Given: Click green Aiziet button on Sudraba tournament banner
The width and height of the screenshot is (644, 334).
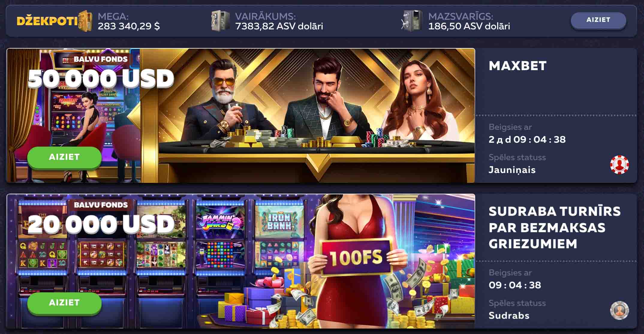Looking at the screenshot, I should point(64,303).
